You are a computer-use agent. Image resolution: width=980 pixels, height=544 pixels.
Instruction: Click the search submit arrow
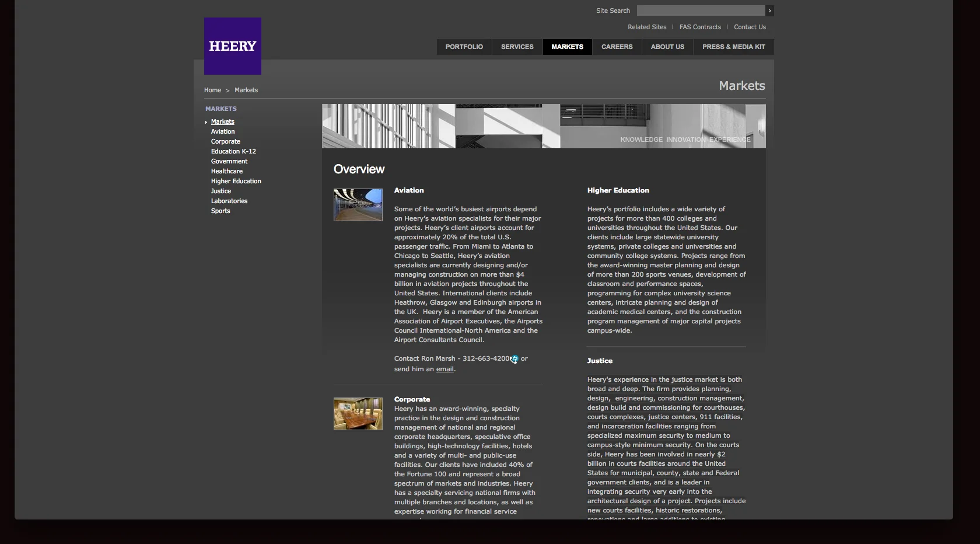pos(769,11)
